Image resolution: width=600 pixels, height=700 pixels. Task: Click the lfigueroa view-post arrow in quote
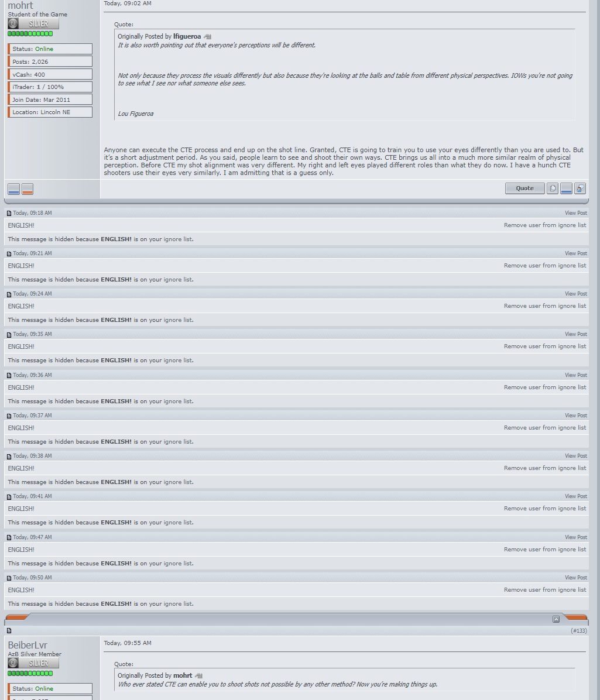[x=207, y=37]
